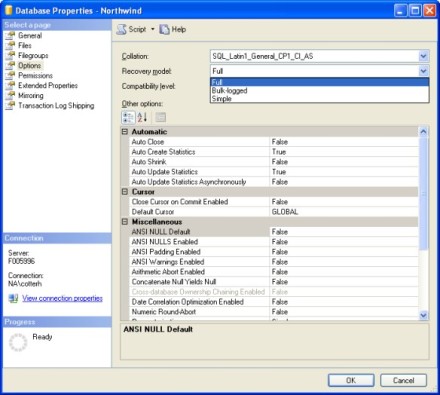Screen dimensions: 440x395
Task: Click the connection properties icon
Action: click(x=13, y=298)
